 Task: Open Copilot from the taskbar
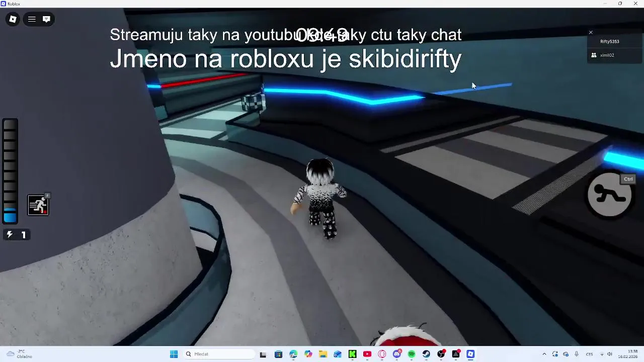(308, 354)
